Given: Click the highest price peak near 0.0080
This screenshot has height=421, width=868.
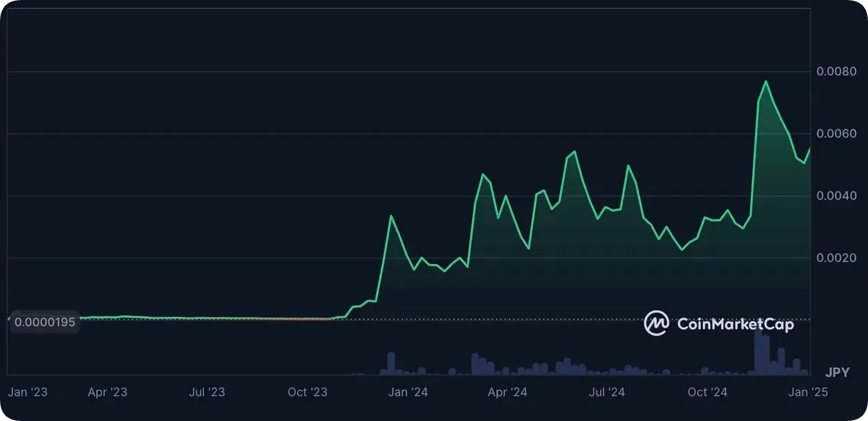Looking at the screenshot, I should 765,81.
